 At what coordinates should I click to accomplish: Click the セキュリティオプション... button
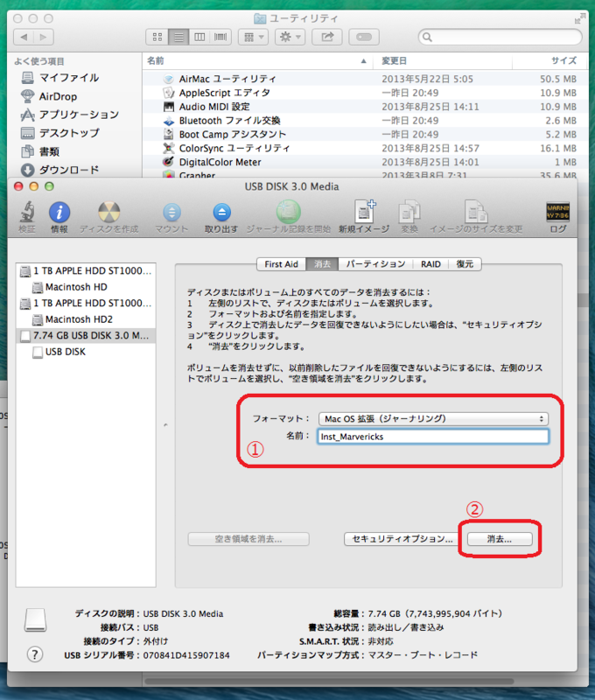tap(402, 539)
